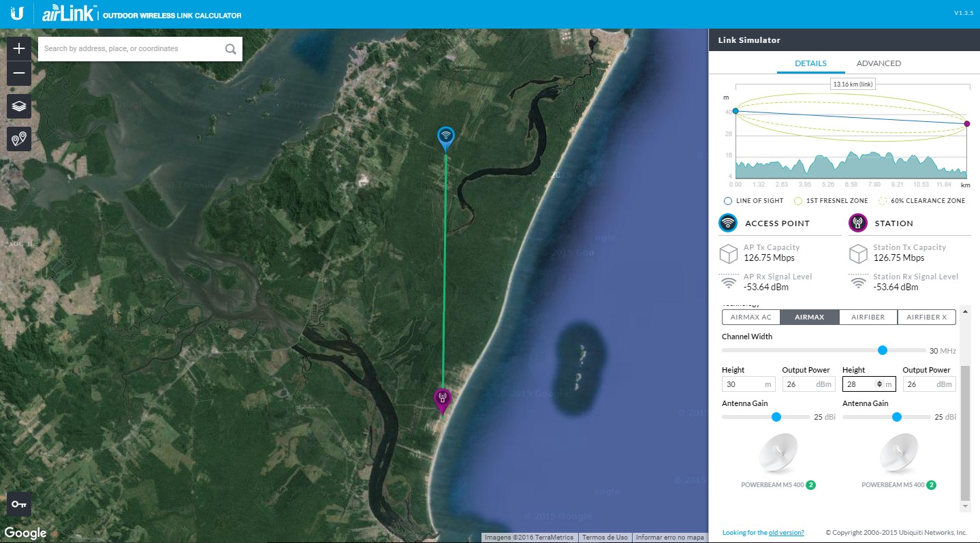
Task: Click the 13.16 km link distance label
Action: [853, 84]
